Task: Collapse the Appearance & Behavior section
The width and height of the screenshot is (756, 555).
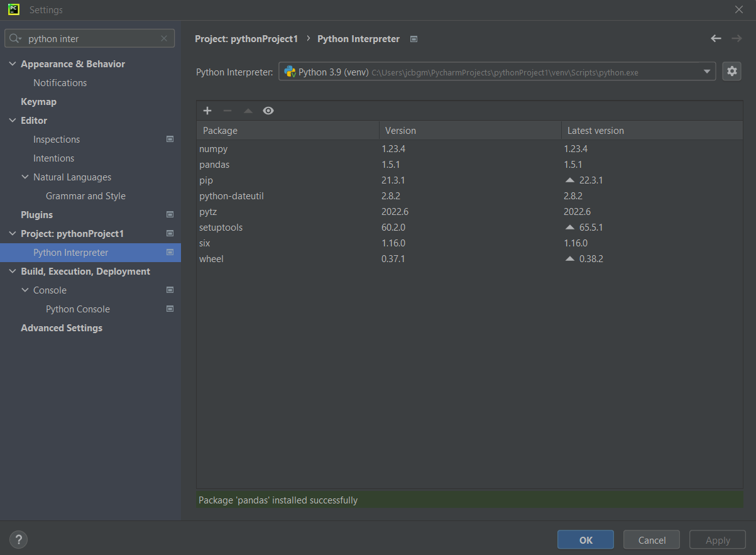Action: 13,64
